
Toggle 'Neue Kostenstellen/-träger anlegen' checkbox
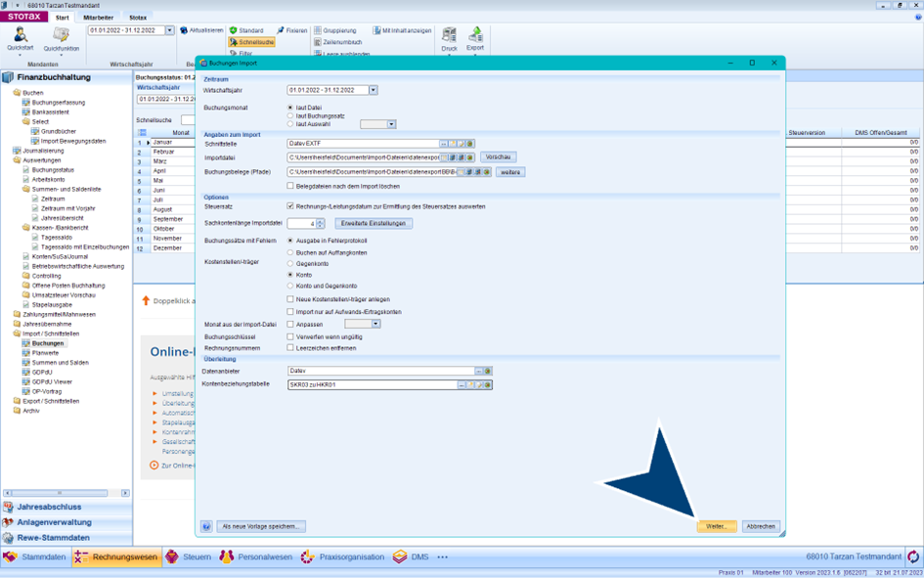point(290,299)
